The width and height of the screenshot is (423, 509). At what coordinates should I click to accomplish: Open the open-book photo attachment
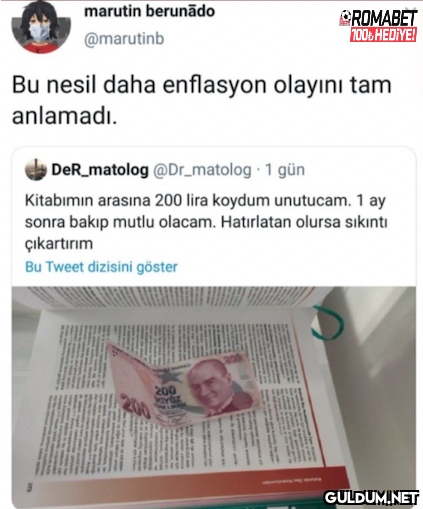tap(214, 397)
